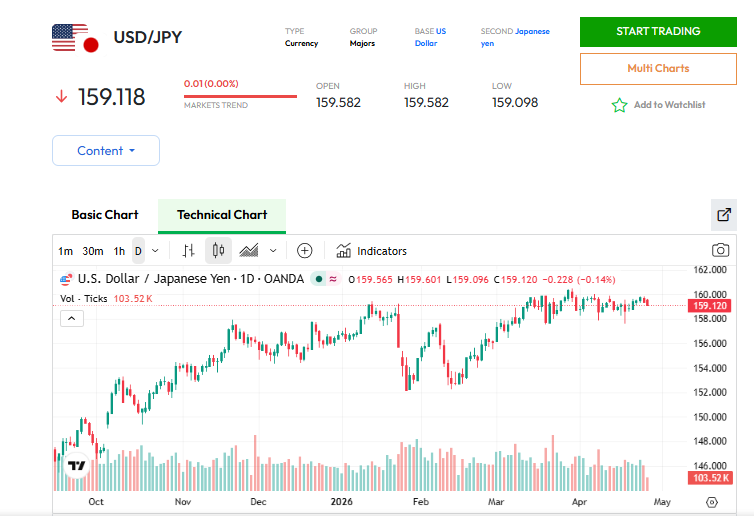Select the Technical Chart tab
Screen dimensions: 754x516
click(x=222, y=215)
